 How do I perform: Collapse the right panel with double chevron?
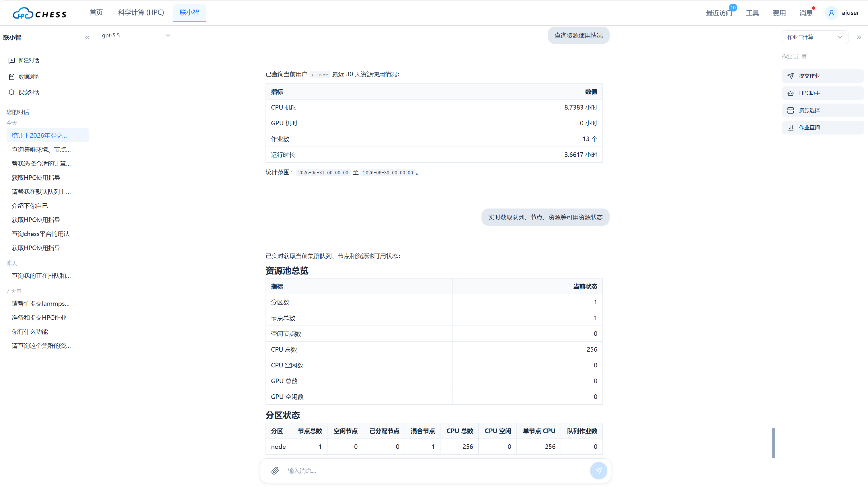tap(859, 37)
